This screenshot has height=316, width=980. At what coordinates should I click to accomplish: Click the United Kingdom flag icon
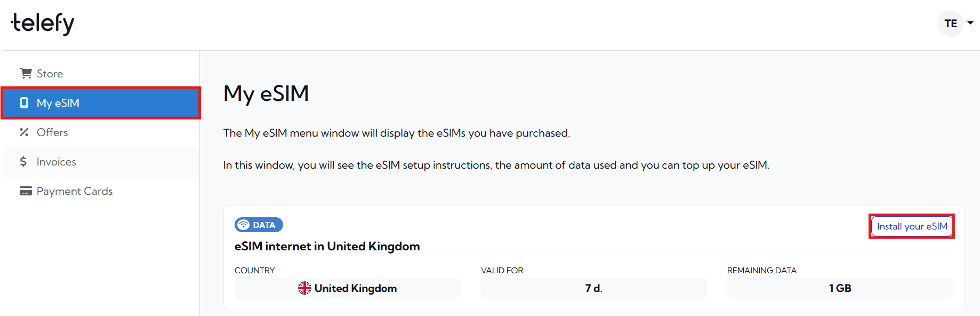click(304, 288)
